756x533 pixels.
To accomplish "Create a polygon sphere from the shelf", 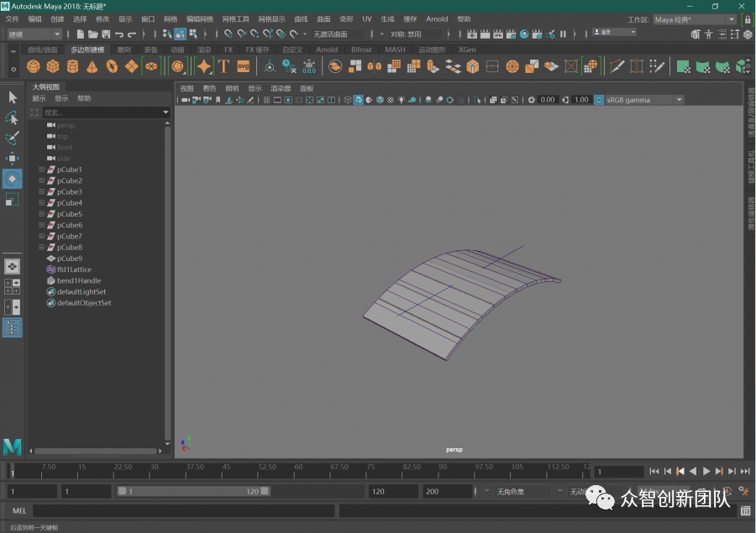I will [34, 66].
